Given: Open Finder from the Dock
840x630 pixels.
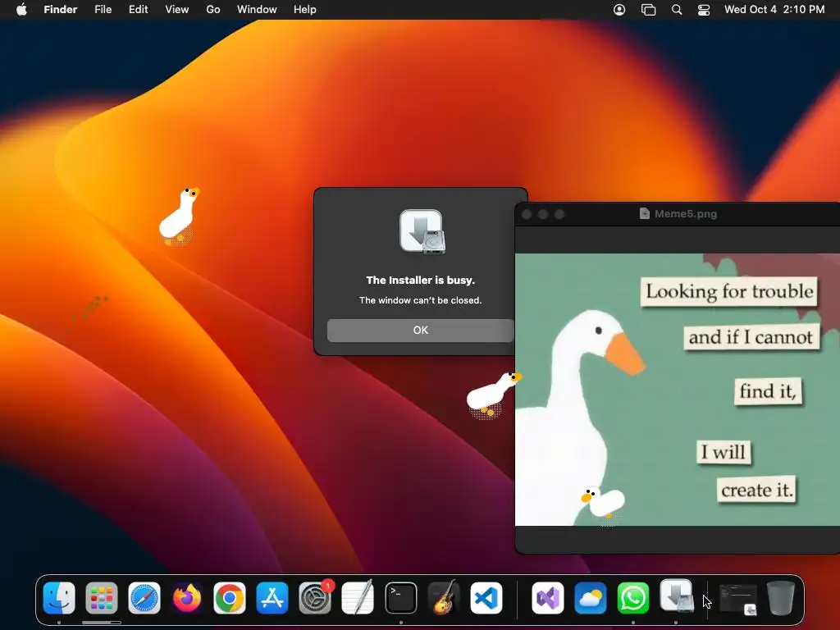Looking at the screenshot, I should [59, 598].
